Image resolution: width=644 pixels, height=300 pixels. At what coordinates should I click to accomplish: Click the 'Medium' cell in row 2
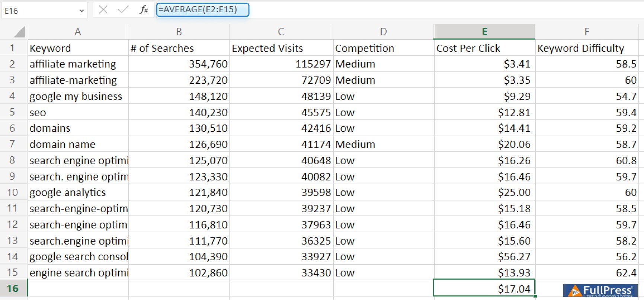(x=383, y=64)
